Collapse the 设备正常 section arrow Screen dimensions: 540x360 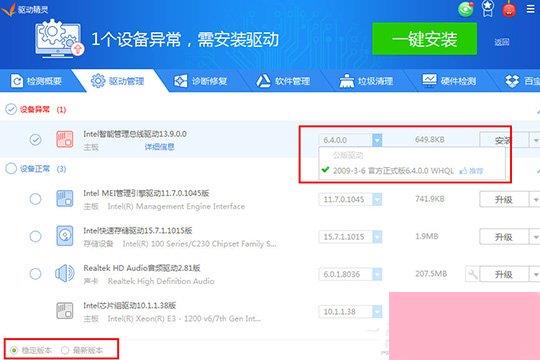point(538,171)
